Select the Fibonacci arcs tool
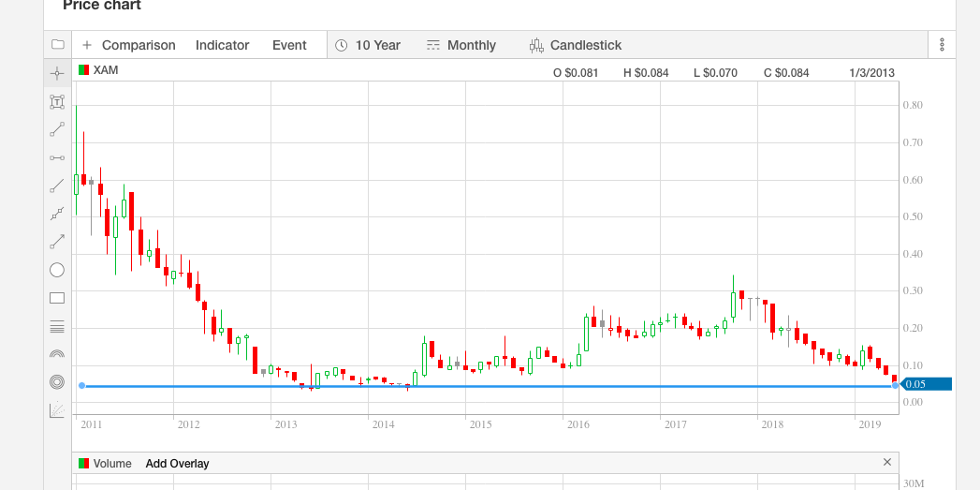The width and height of the screenshot is (980, 490). pyautogui.click(x=57, y=353)
